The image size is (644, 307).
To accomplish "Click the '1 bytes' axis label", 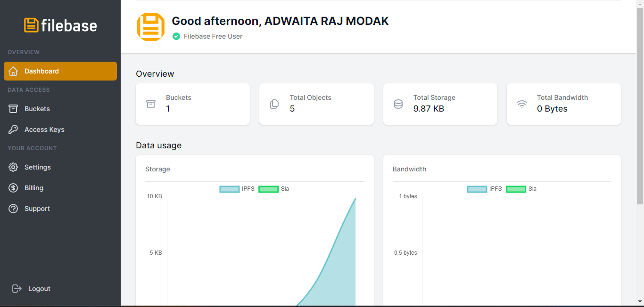I will click(408, 196).
